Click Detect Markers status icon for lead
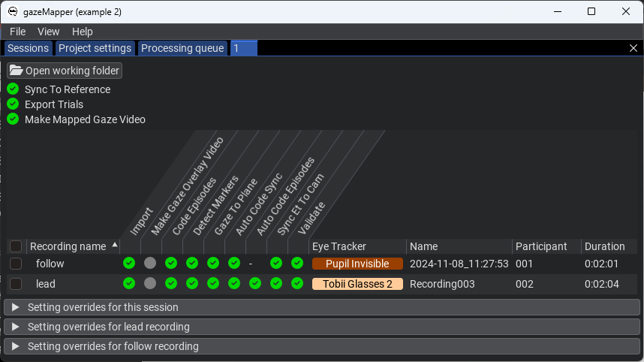 pyautogui.click(x=192, y=283)
